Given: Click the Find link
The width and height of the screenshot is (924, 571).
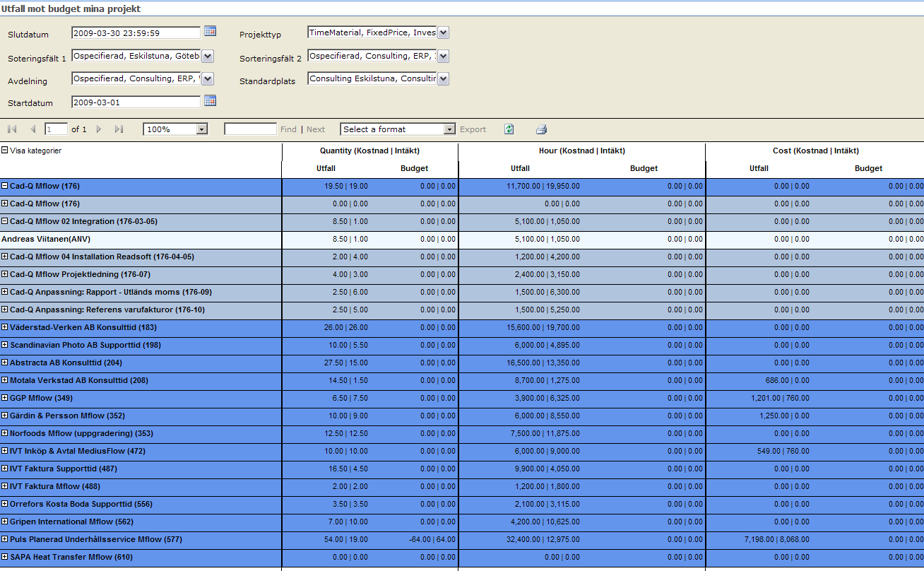Looking at the screenshot, I should coord(288,129).
